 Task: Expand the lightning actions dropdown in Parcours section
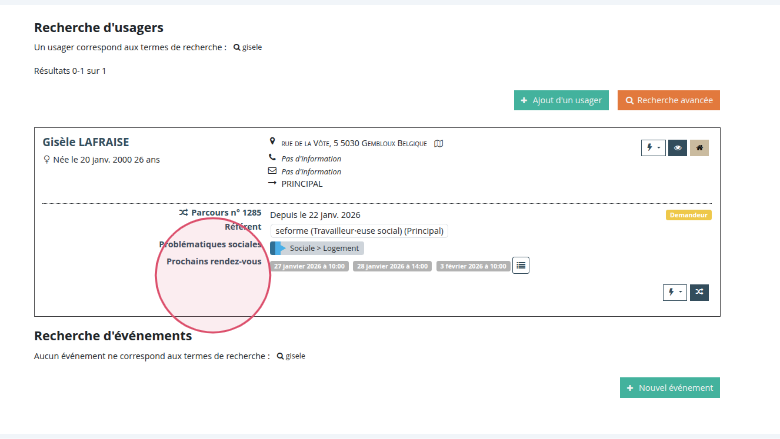[676, 292]
